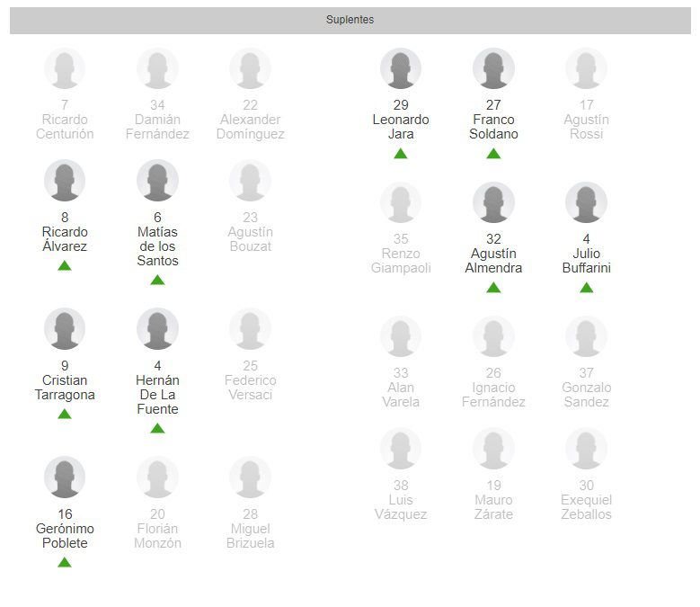Click Matías de los Santos avatar
Image resolution: width=700 pixels, height=607 pixels.
coord(157,181)
